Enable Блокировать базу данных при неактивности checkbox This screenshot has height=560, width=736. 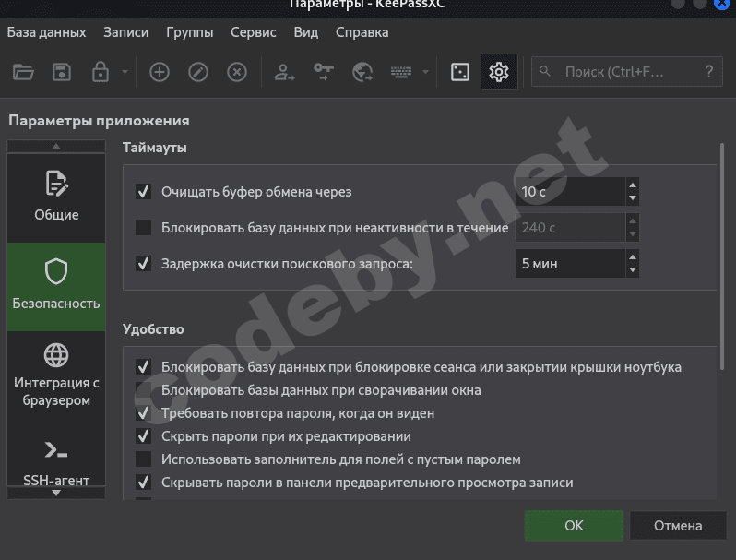tap(143, 227)
